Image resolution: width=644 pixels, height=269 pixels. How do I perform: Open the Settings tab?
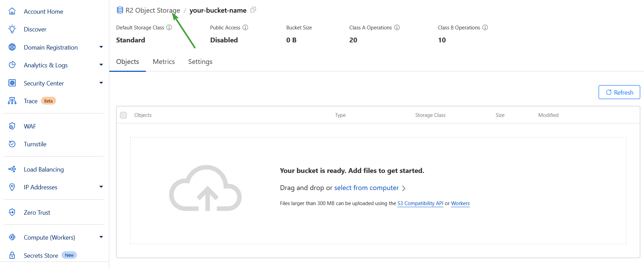pos(200,62)
